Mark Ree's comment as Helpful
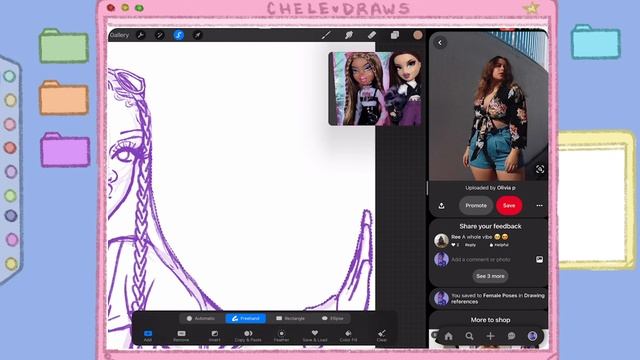This screenshot has height=360, width=640. (x=499, y=245)
